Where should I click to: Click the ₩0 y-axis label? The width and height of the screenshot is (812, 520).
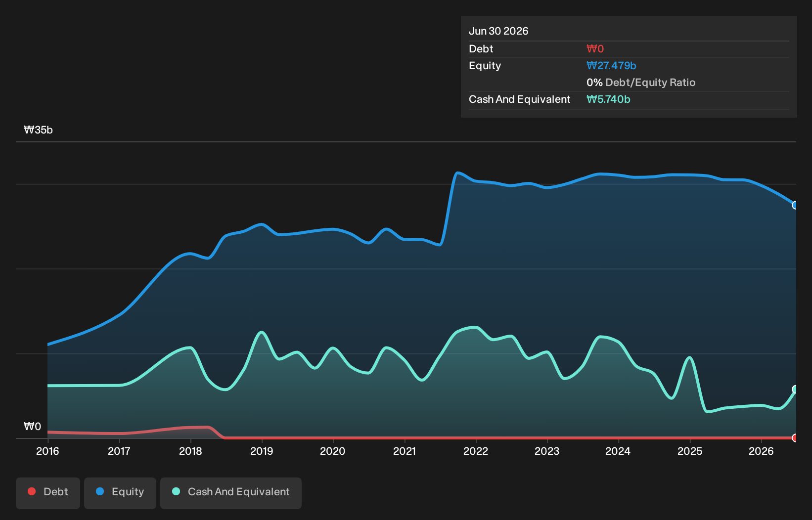pos(33,427)
